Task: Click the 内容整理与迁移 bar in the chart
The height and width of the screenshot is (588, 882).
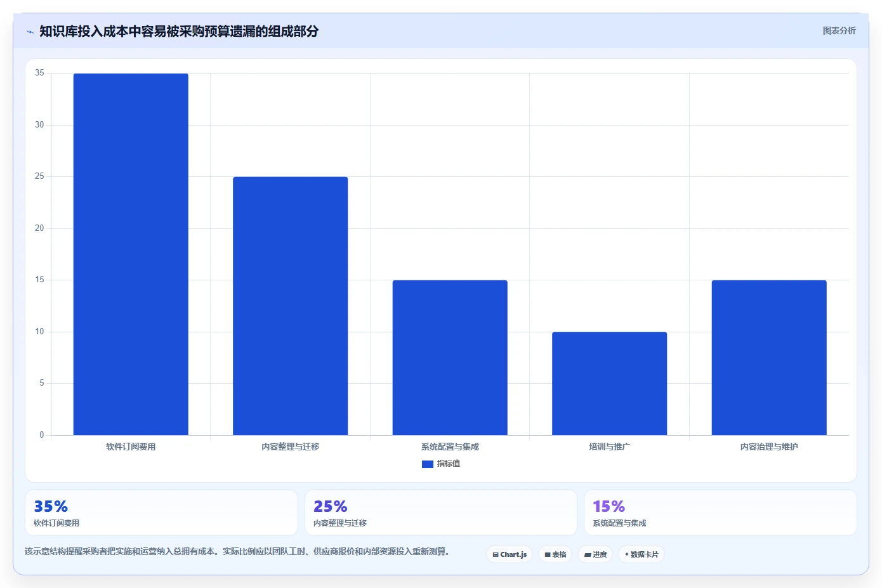Action: (290, 306)
